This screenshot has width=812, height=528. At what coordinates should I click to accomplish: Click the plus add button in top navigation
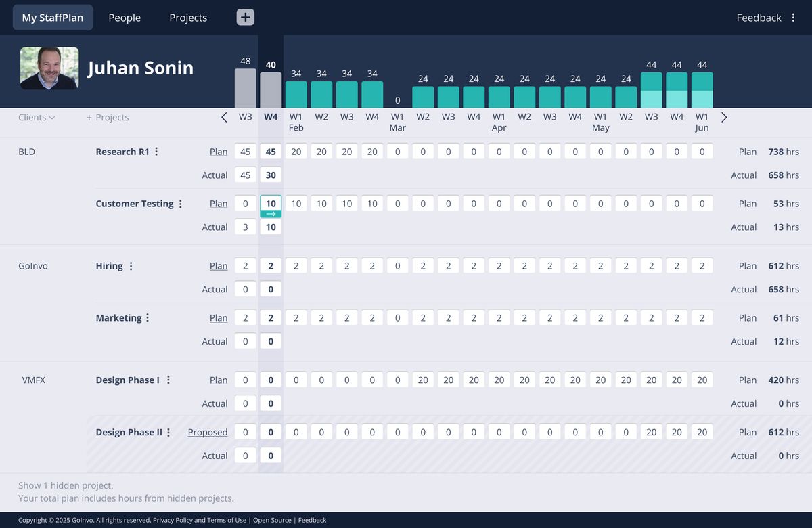[x=246, y=18]
